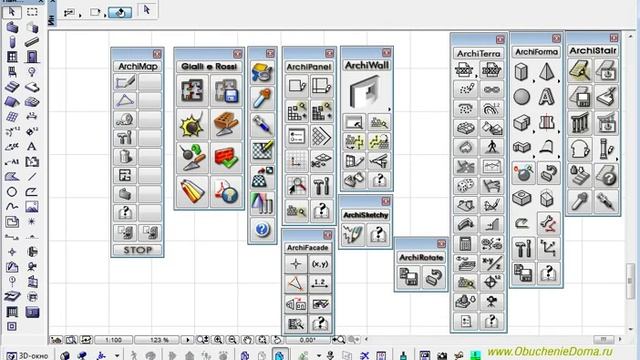Click the x-y/z icon in ArchiTerra
This screenshot has height=360, width=640.
pyautogui.click(x=491, y=264)
